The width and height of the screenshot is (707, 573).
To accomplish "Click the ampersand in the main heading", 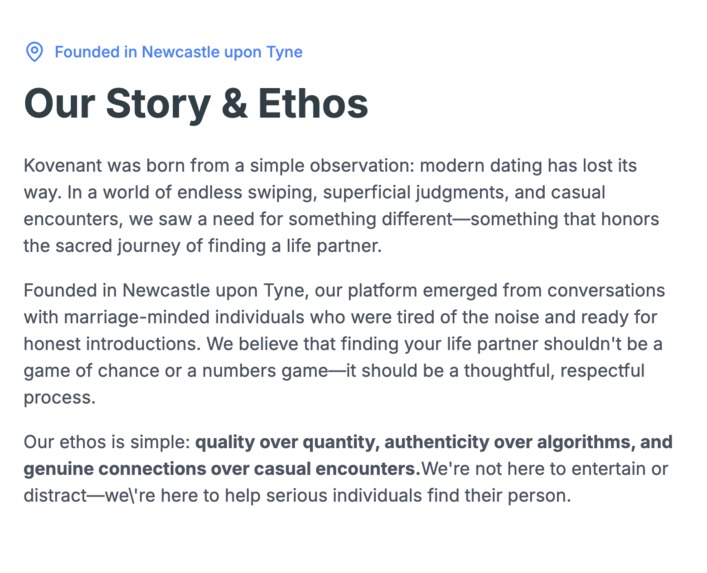I will point(234,104).
